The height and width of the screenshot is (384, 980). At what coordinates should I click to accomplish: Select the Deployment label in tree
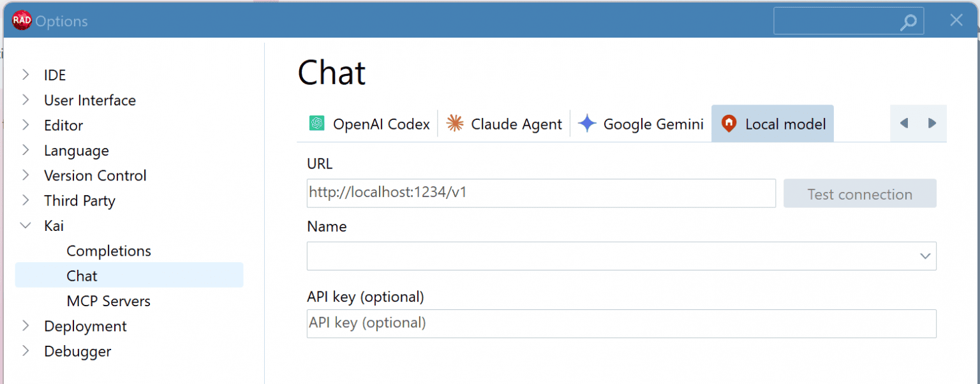(85, 326)
